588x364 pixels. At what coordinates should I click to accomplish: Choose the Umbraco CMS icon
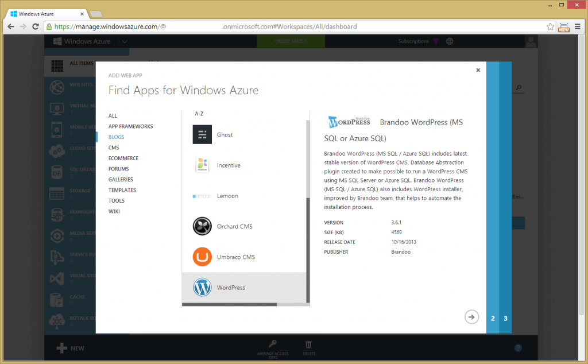click(x=202, y=257)
